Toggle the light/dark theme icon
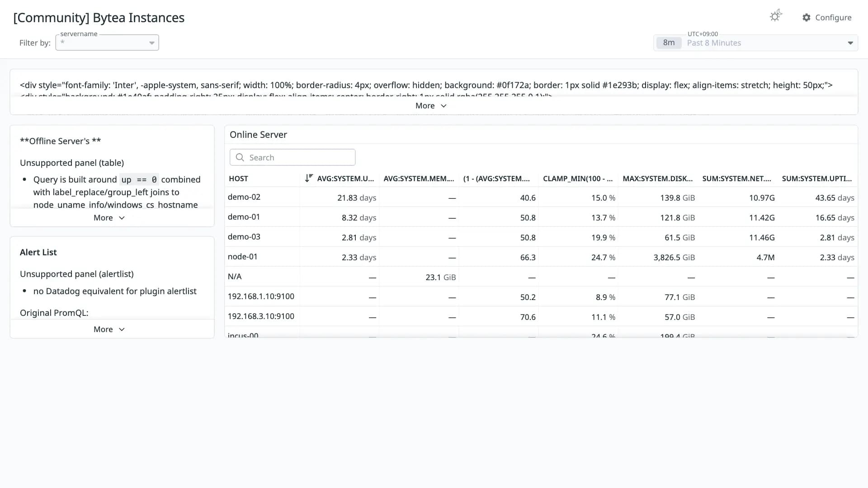 776,16
